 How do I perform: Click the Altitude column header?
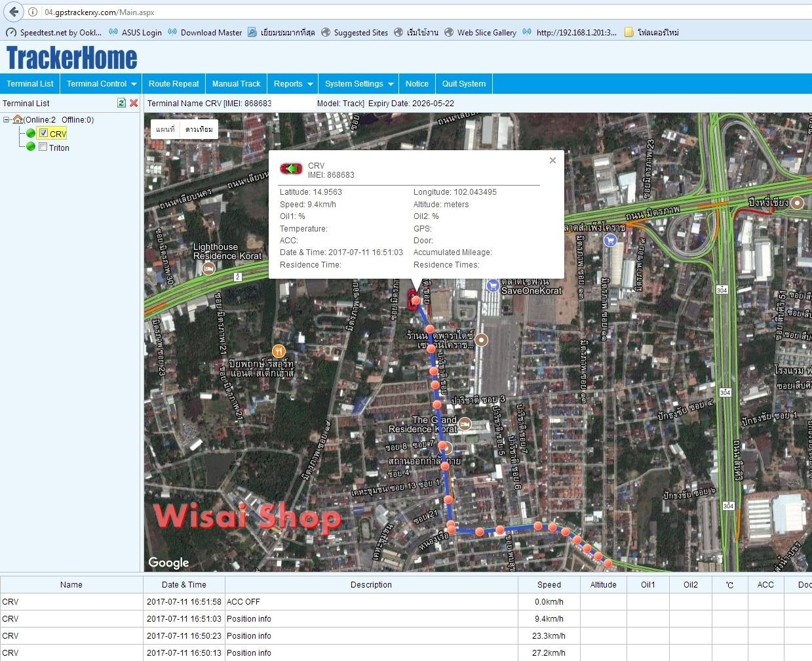pyautogui.click(x=604, y=585)
